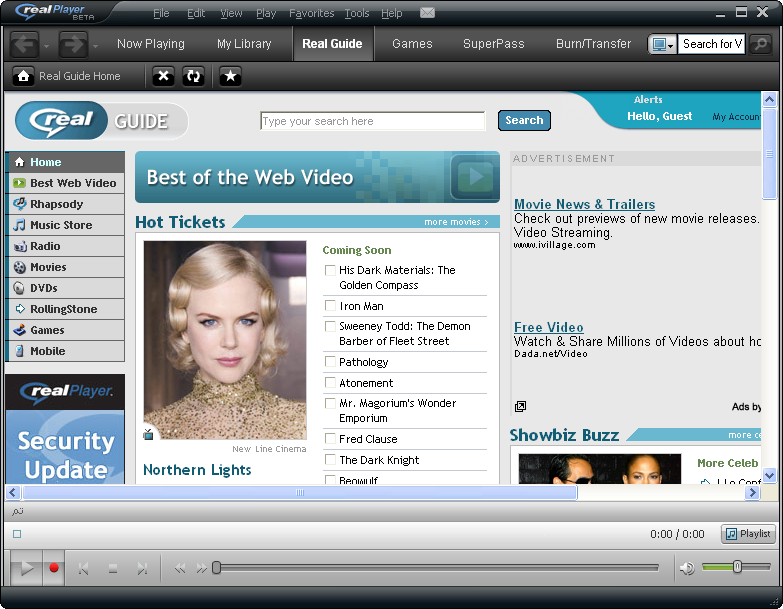
Task: Click the Play button in player controls
Action: 26,568
